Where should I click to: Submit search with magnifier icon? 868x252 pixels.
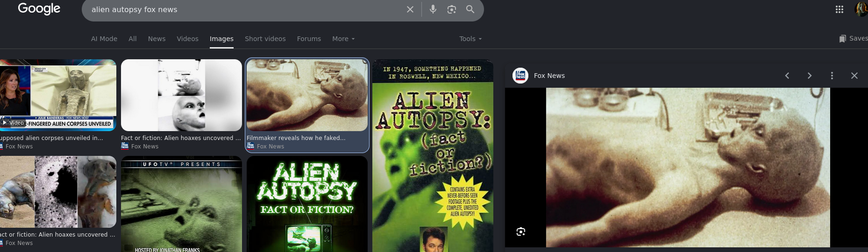[470, 9]
